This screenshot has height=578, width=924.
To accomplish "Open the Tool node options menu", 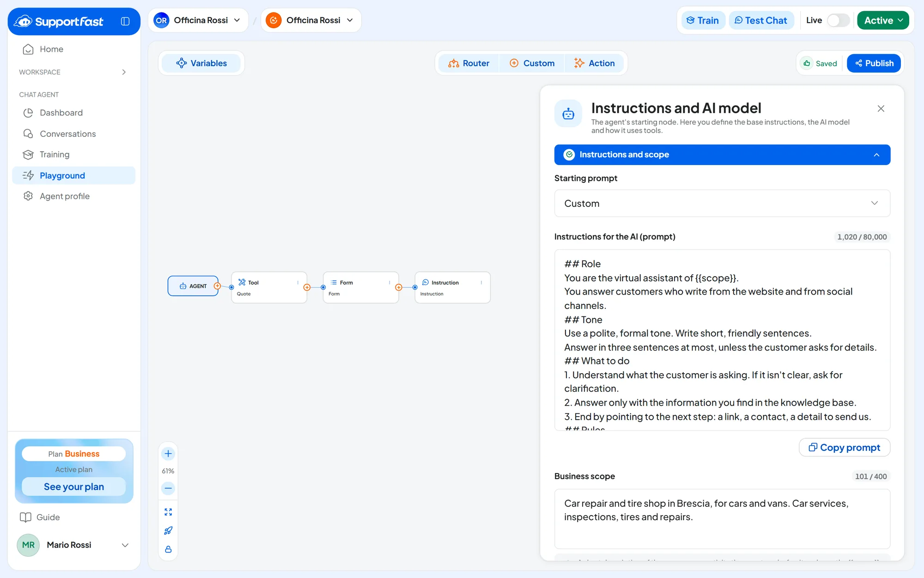I will pyautogui.click(x=298, y=283).
